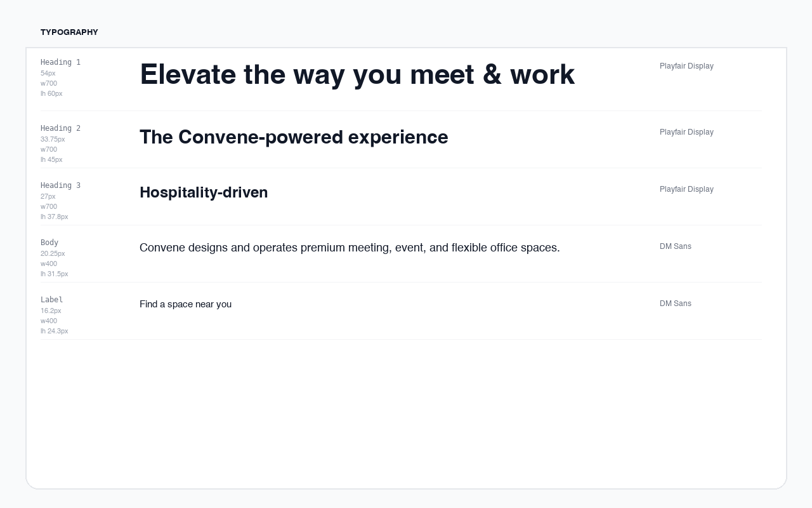812x508 pixels.
Task: Select the "Heading 2" style label
Action: (60, 128)
